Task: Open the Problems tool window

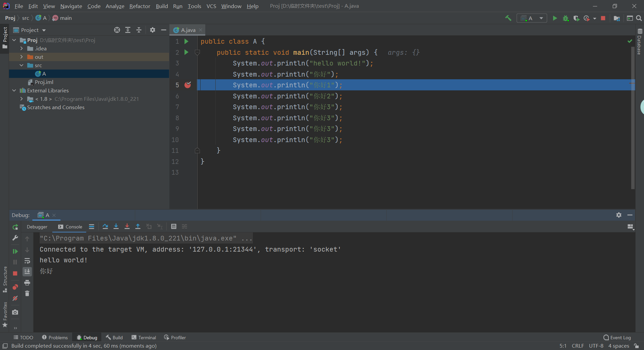Action: [55, 337]
